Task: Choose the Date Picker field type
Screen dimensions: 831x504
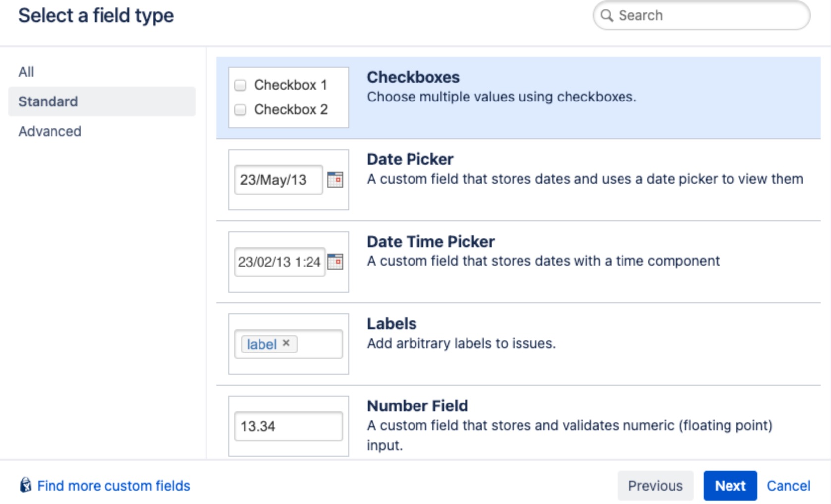Action: [x=518, y=180]
